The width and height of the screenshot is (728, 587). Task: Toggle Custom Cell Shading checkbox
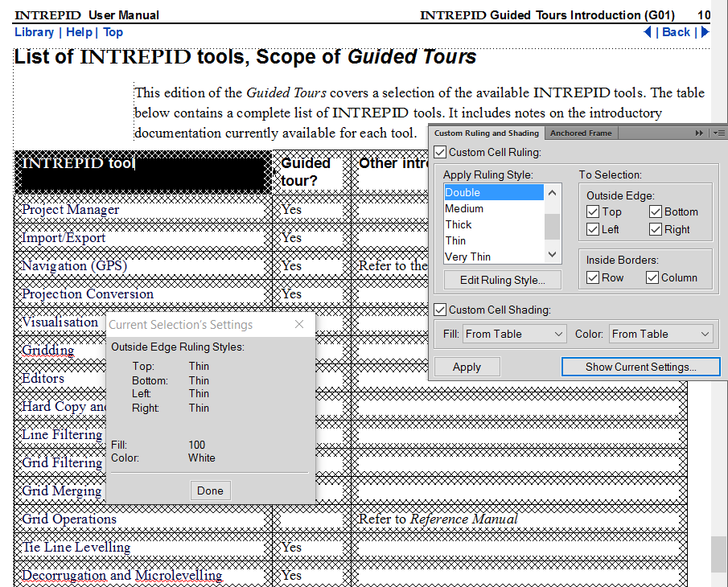pyautogui.click(x=440, y=310)
